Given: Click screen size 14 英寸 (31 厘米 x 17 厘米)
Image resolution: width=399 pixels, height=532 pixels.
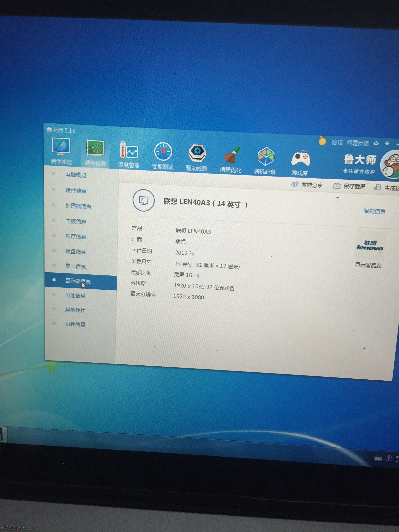Looking at the screenshot, I should point(207,265).
